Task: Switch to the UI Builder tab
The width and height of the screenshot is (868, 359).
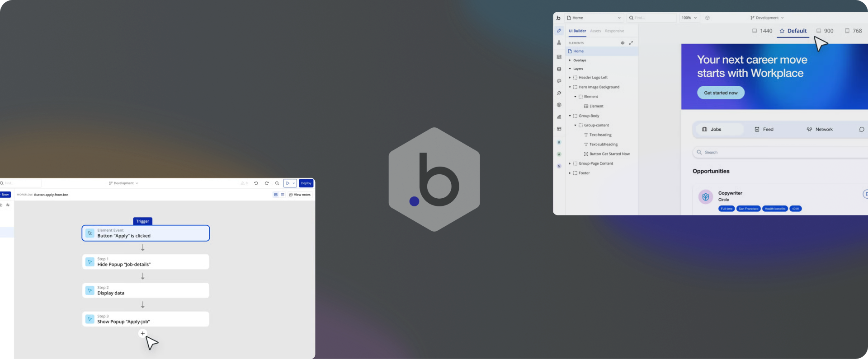Action: 577,31
